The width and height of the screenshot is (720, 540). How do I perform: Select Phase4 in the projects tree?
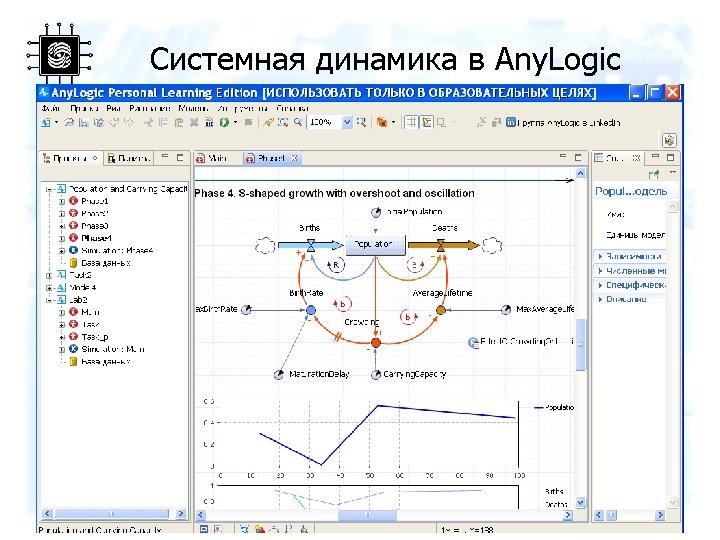coord(96,238)
